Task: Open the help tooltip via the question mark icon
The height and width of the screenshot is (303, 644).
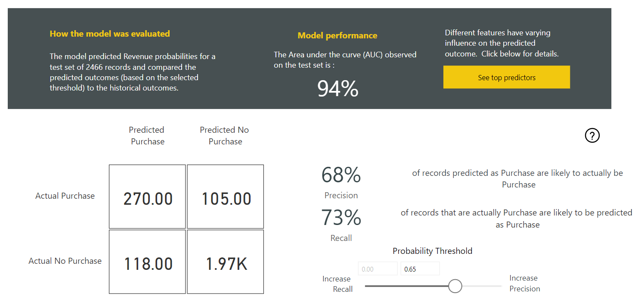Action: coord(592,135)
